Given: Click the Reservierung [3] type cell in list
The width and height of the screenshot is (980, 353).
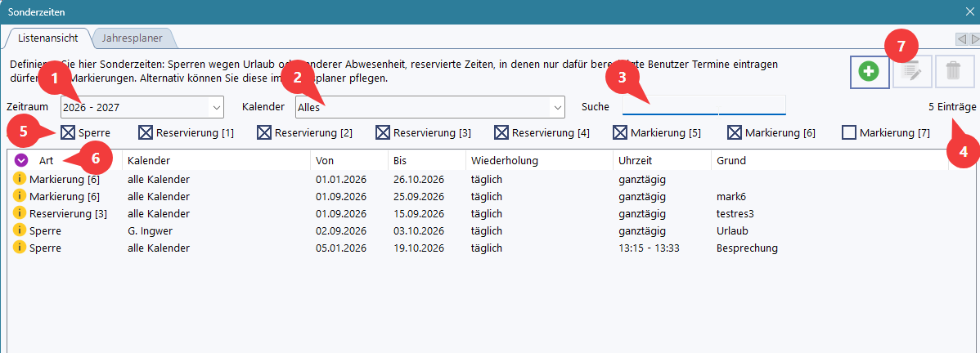Looking at the screenshot, I should [x=68, y=213].
